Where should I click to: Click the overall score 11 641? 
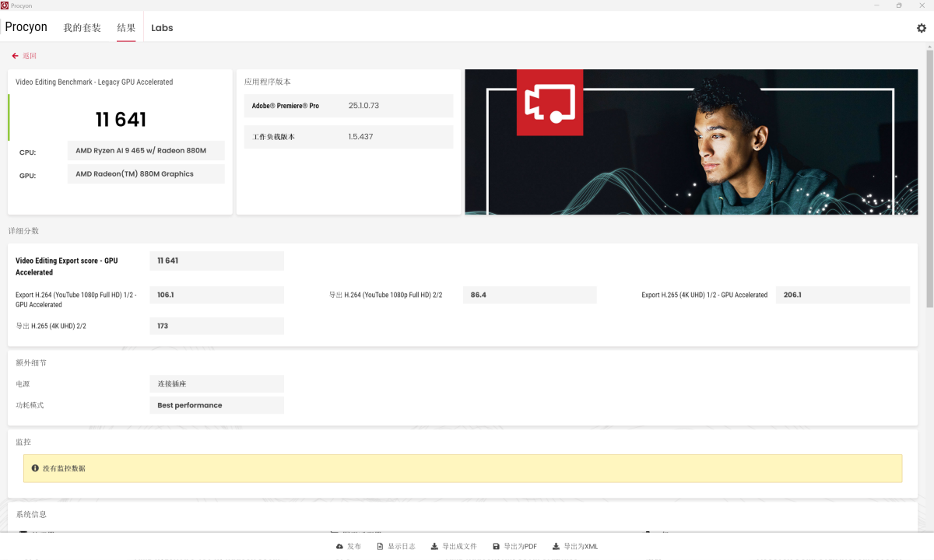[121, 119]
